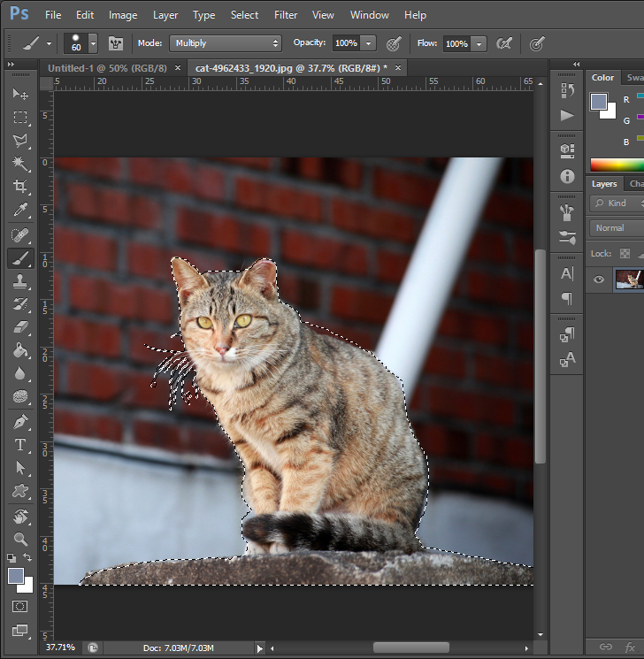Hide the cat layer via eye icon

coord(599,279)
